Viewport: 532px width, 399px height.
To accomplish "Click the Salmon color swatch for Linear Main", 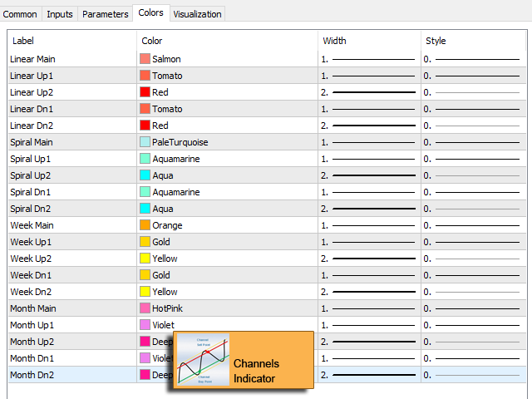I will (145, 59).
